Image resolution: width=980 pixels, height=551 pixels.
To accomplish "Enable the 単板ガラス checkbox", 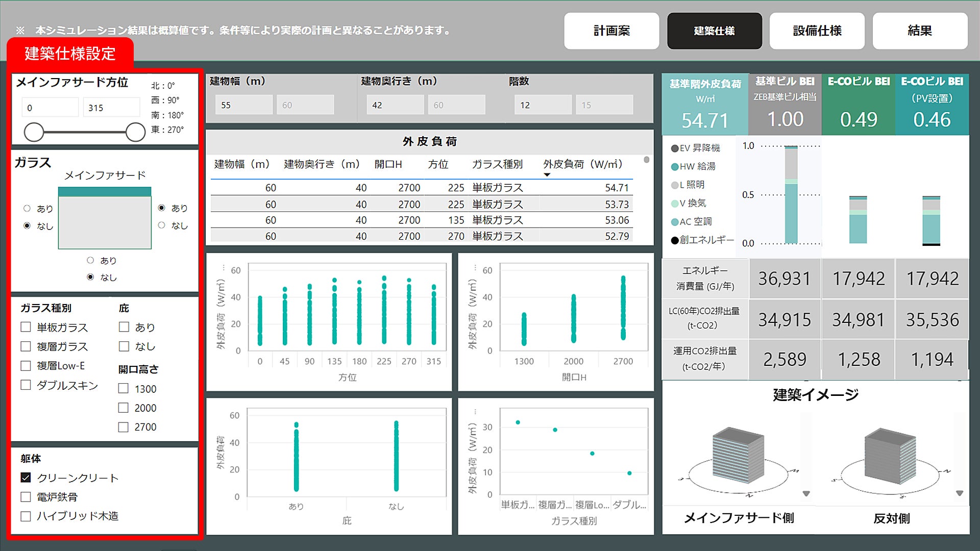I will 26,327.
